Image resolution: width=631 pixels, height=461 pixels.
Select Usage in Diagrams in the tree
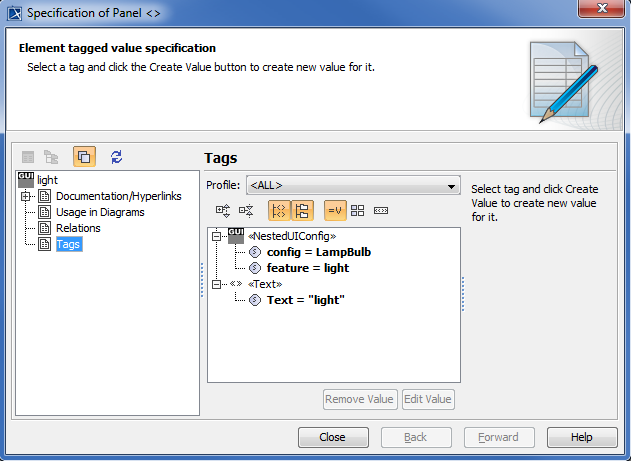[x=100, y=212]
